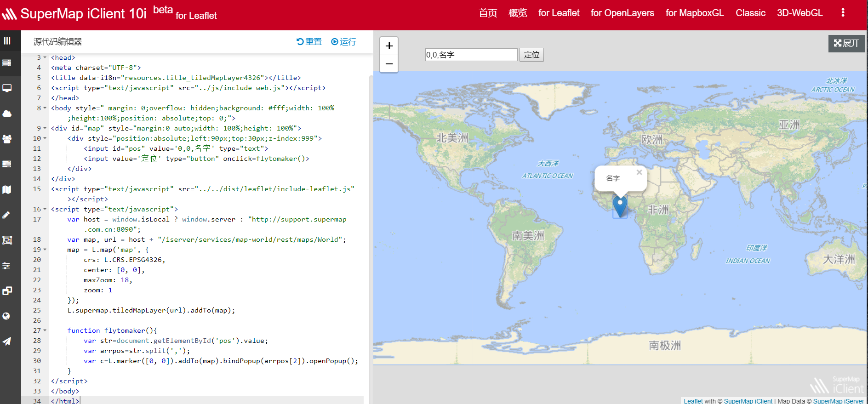Click the 亚洲 label on map

(x=789, y=125)
